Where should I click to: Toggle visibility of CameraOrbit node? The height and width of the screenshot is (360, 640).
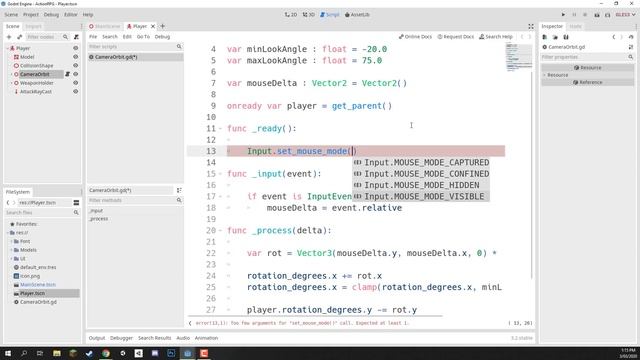pos(76,74)
